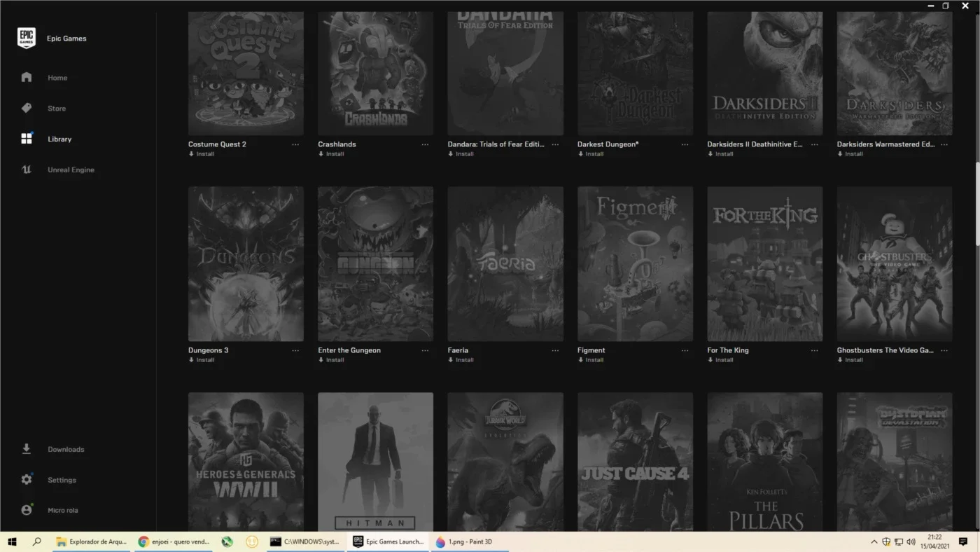Open the Store tag icon
Viewport: 980px width, 552px height.
pos(27,108)
